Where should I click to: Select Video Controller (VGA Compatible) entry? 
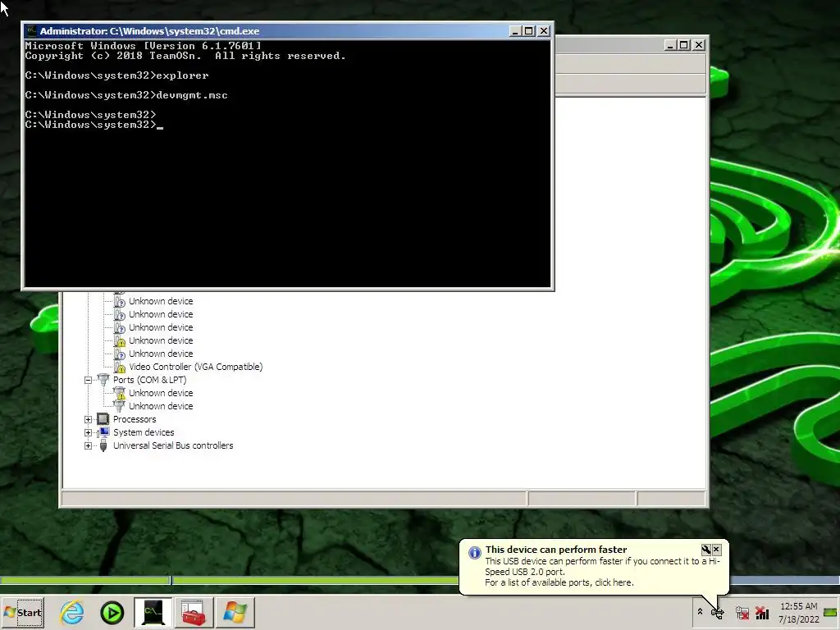[x=195, y=367]
